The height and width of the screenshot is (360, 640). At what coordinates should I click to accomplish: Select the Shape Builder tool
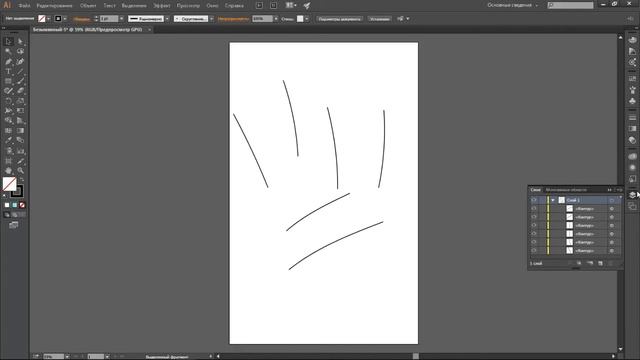point(8,120)
